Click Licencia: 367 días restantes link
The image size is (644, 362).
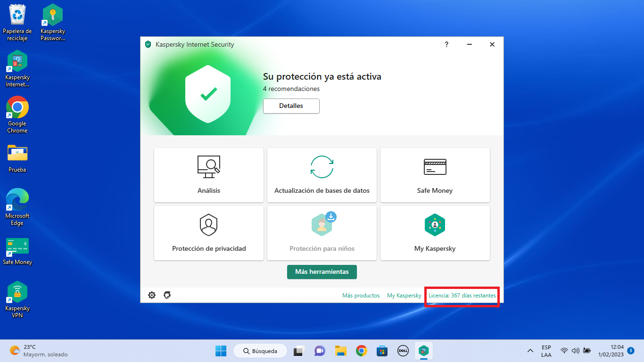click(462, 296)
